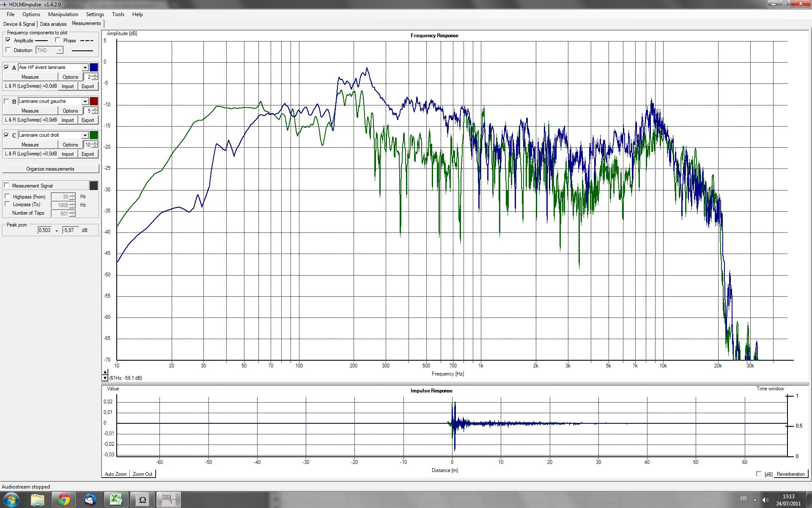
Task: Uncheck measurement C visibility checkbox
Action: tap(6, 135)
